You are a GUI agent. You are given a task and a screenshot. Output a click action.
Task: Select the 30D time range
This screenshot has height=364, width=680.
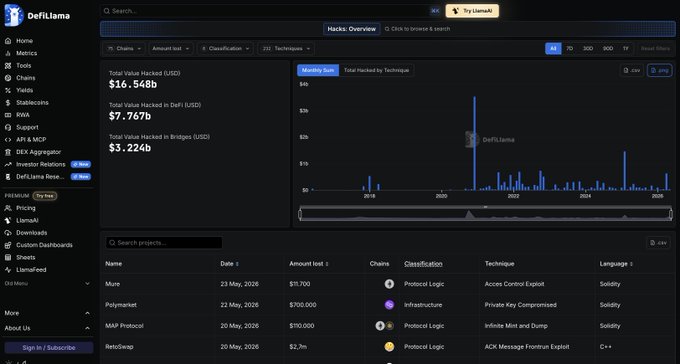click(x=588, y=49)
